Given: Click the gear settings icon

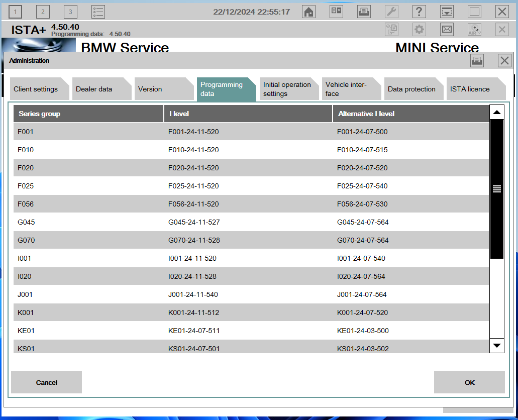Looking at the screenshot, I should [419, 30].
